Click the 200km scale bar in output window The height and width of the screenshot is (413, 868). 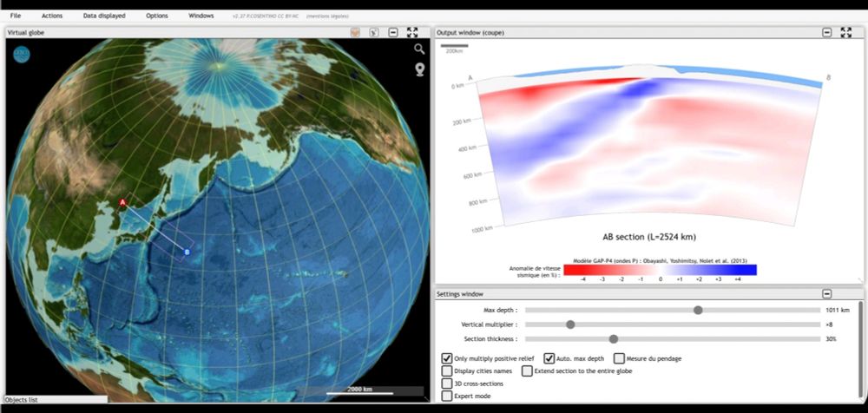click(x=454, y=48)
